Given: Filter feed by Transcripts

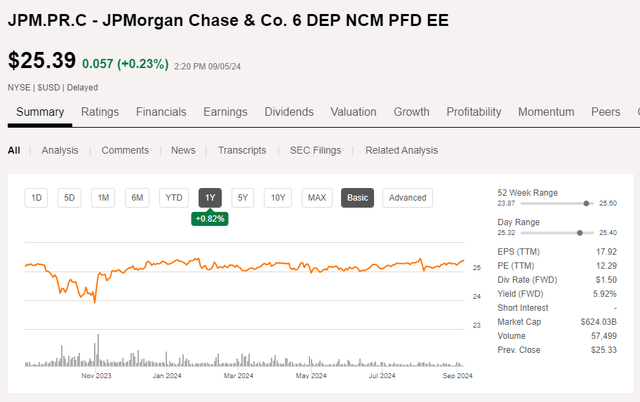Looking at the screenshot, I should coord(243,150).
